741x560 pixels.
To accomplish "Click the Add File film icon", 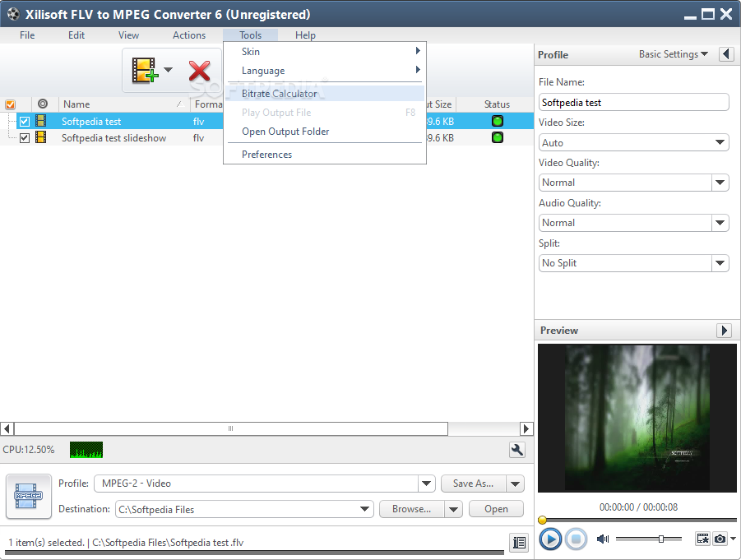I will pos(145,71).
